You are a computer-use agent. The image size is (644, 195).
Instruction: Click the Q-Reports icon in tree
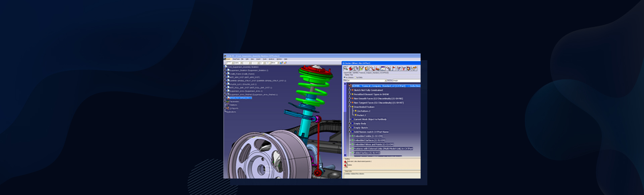[x=228, y=108]
